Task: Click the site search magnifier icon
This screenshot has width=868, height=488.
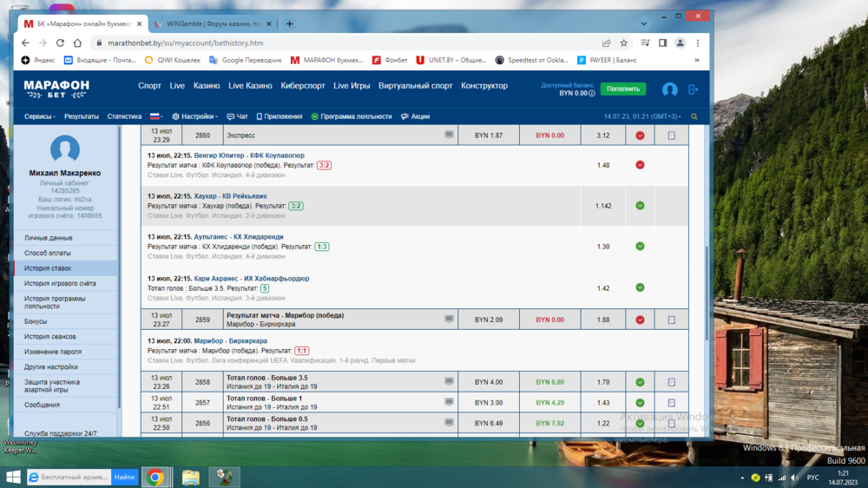Action: coord(694,116)
